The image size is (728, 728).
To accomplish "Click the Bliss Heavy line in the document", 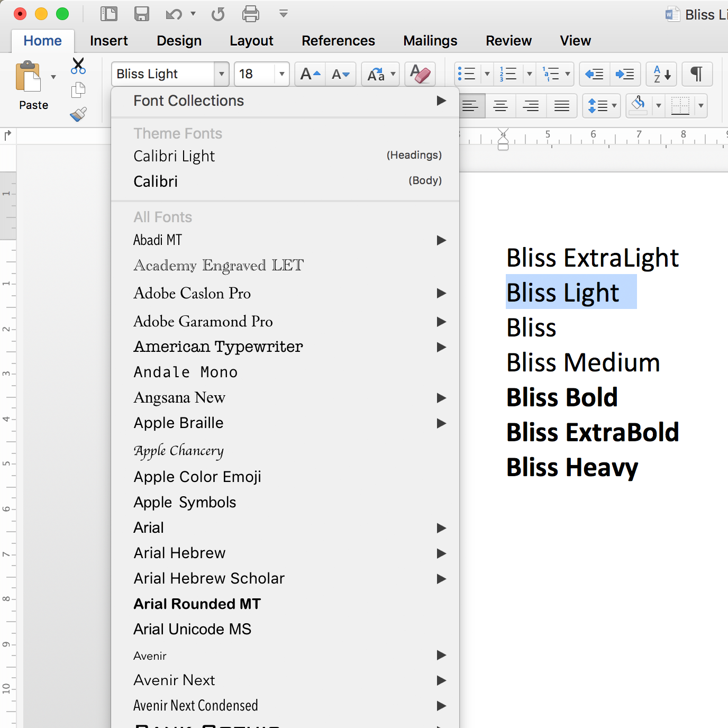I will click(572, 468).
